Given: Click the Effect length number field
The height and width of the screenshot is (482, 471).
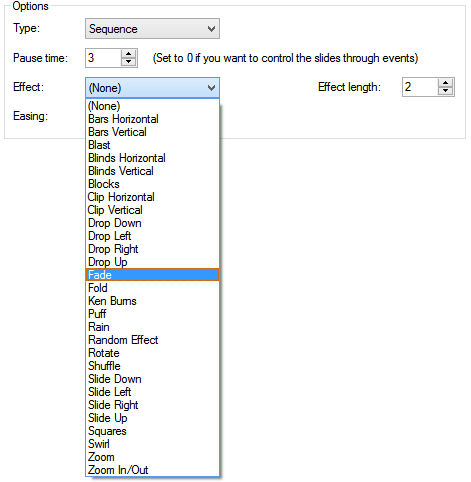Looking at the screenshot, I should point(420,87).
